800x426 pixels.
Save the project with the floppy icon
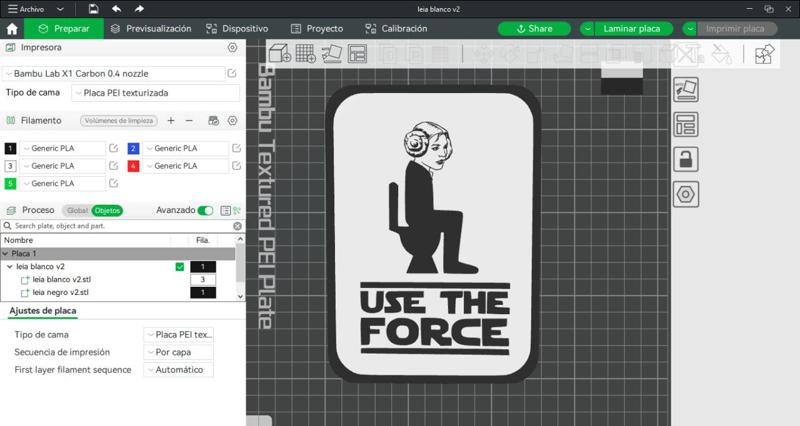click(93, 9)
